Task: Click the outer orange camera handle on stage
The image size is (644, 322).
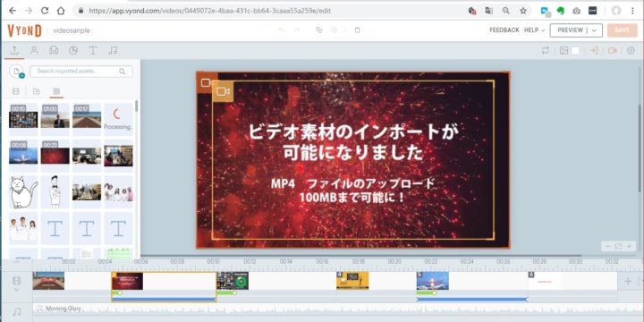Action: (x=205, y=83)
